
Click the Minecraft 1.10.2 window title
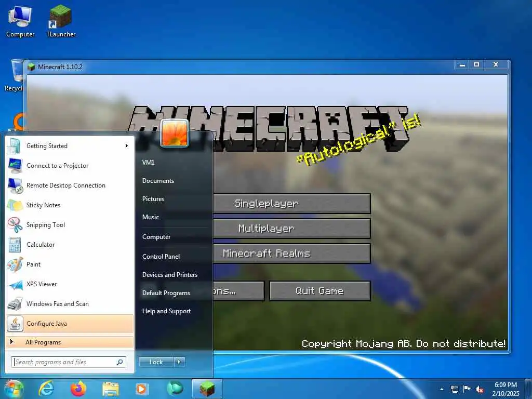pos(60,67)
